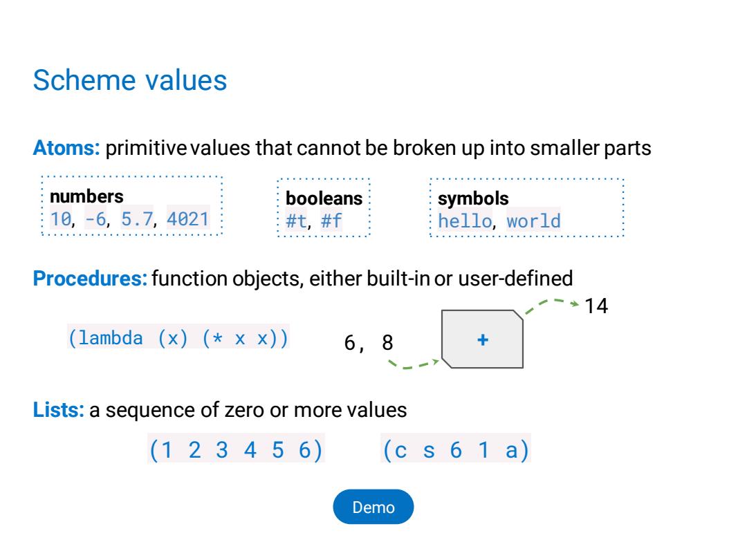
Task: Select the 5.7 number chip
Action: pos(137,219)
